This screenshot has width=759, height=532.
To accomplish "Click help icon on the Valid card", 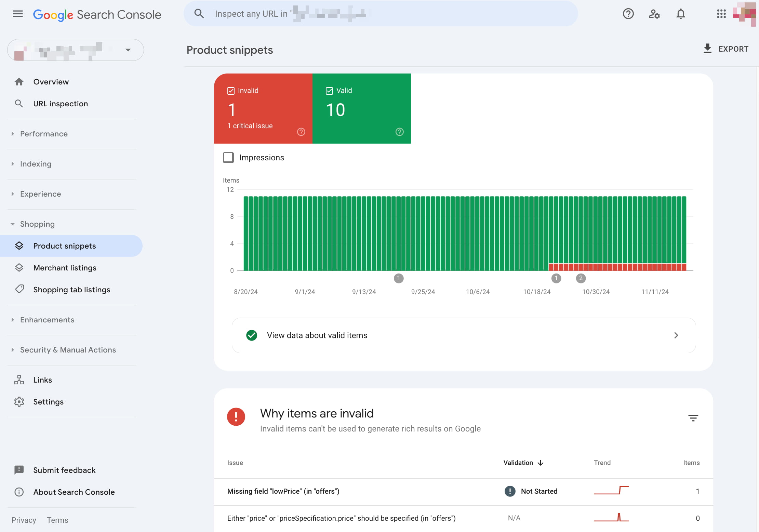I will [x=399, y=132].
